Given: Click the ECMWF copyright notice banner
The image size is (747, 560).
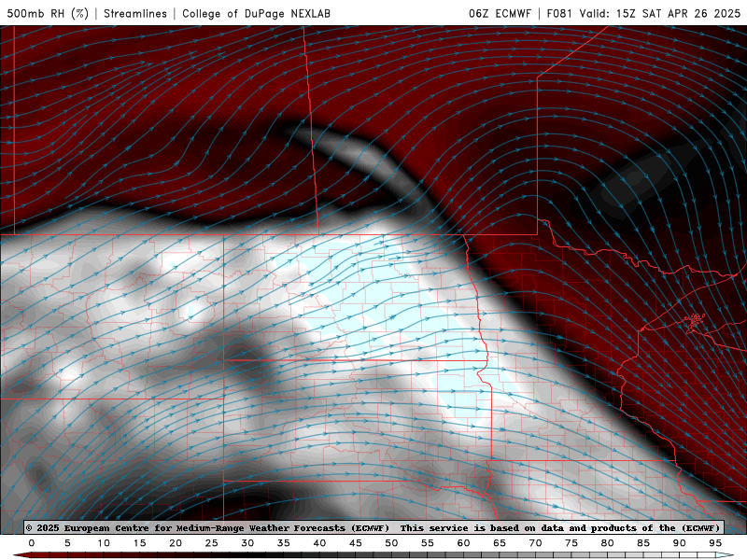Looking at the screenshot, I should (x=373, y=527).
